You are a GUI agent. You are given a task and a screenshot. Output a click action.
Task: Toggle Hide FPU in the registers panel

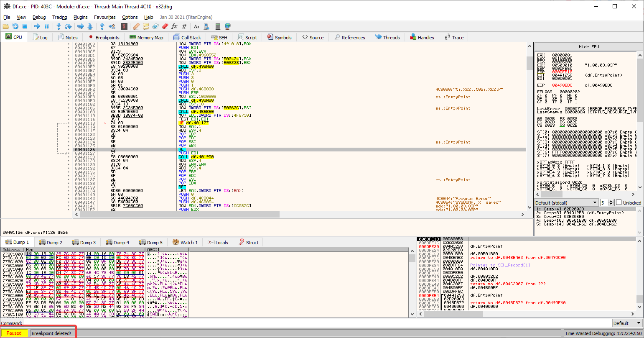[588, 46]
